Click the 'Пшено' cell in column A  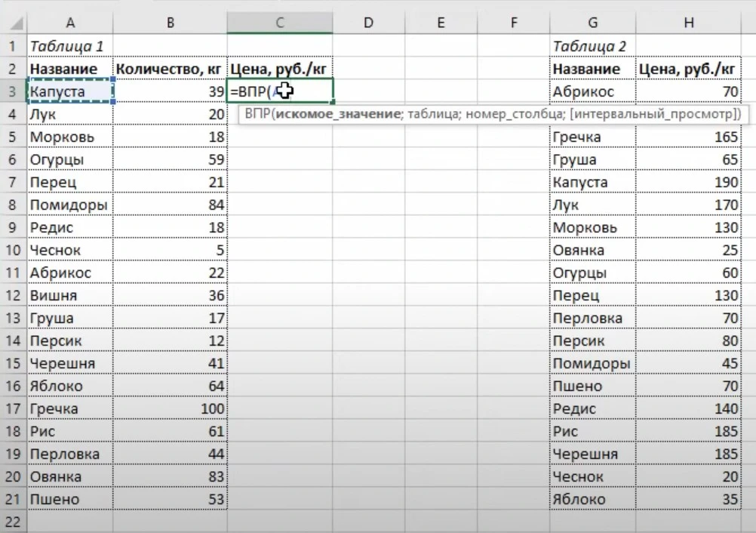tap(69, 499)
